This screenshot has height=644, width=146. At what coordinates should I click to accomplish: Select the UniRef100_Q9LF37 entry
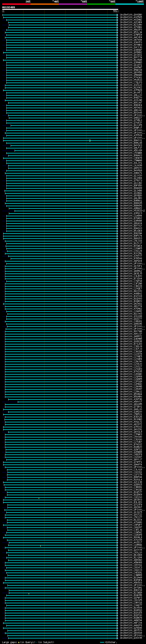[x=131, y=148]
